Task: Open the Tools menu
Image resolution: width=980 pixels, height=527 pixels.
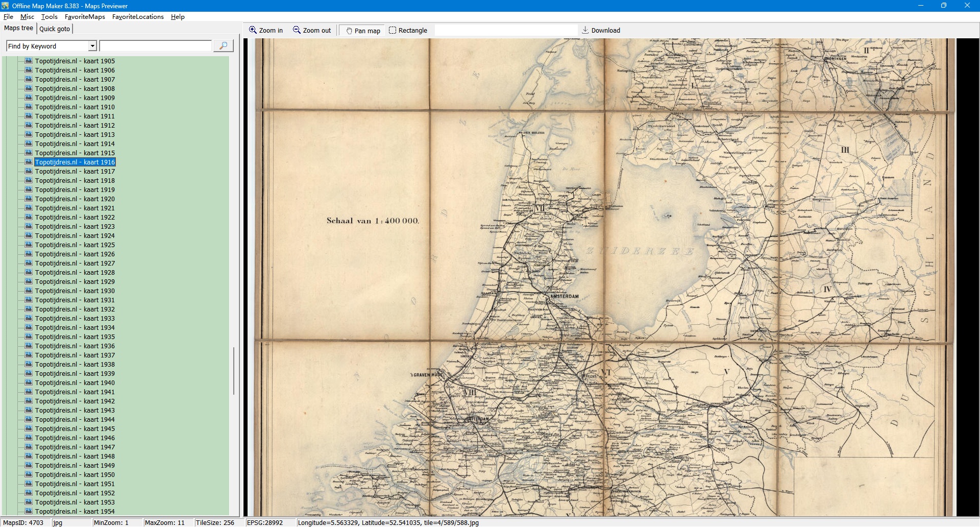Action: point(49,17)
